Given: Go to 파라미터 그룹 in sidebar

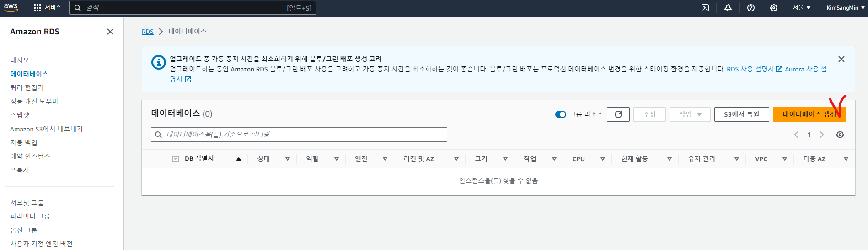Looking at the screenshot, I should pyautogui.click(x=30, y=216).
